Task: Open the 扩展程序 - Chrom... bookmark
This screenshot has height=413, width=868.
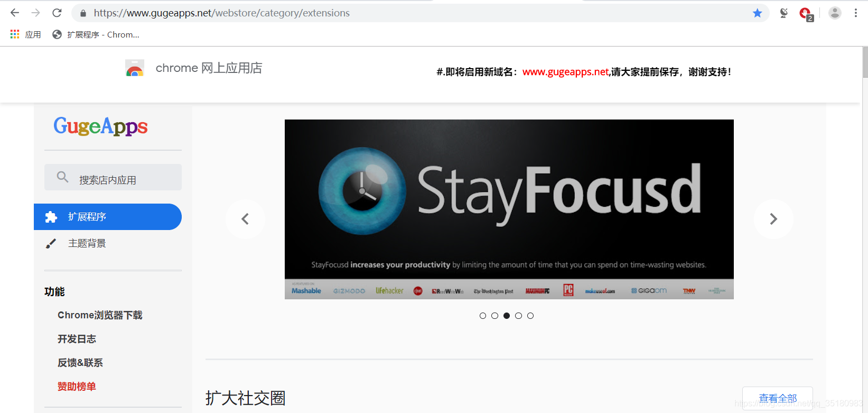Action: (x=96, y=34)
